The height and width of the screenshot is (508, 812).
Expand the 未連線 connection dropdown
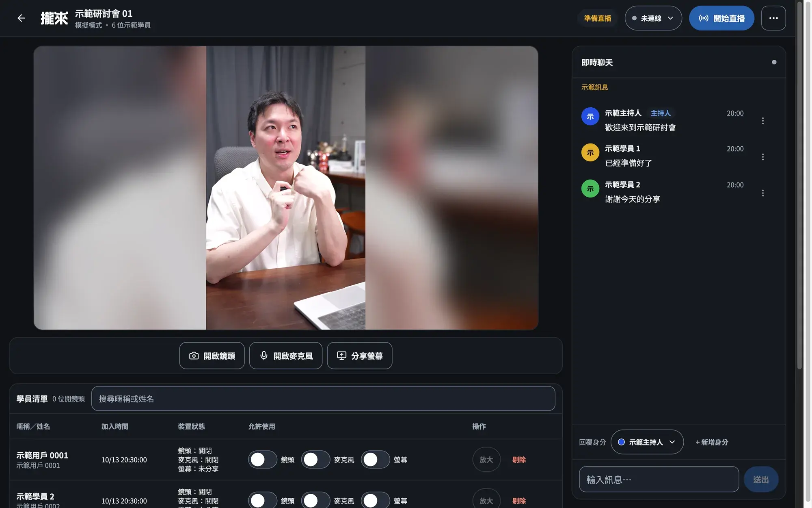653,18
